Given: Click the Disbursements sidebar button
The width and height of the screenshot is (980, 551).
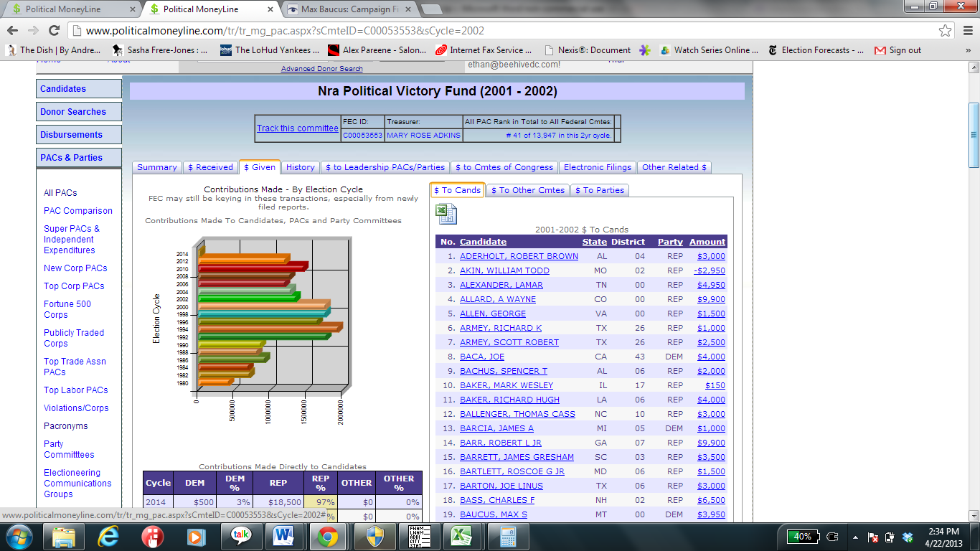Looking at the screenshot, I should click(x=79, y=135).
